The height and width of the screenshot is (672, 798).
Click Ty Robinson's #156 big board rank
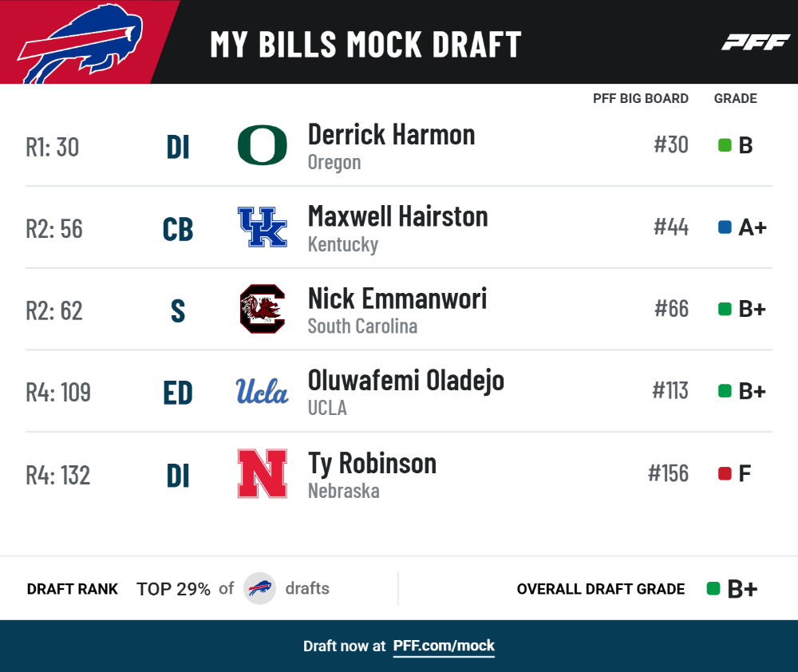pyautogui.click(x=668, y=473)
